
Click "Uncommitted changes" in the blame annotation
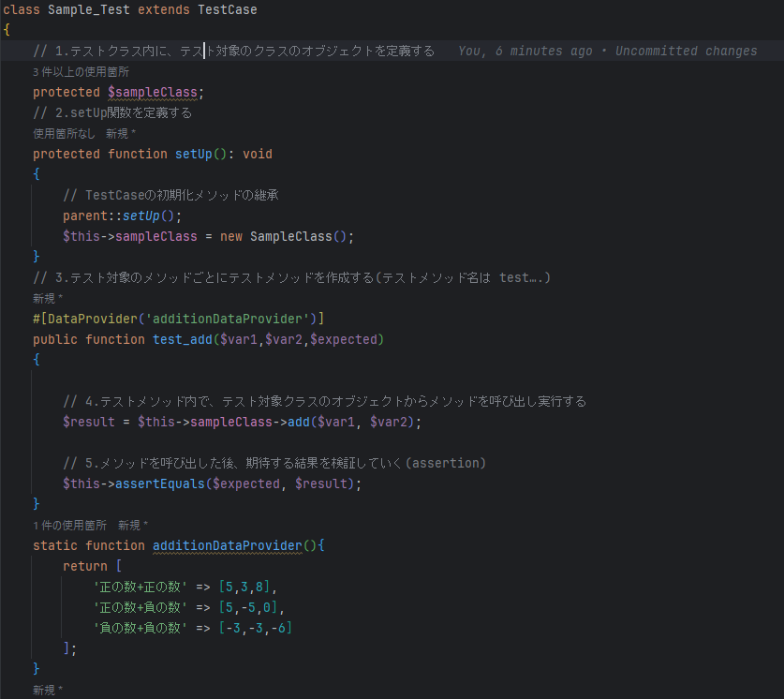coord(686,52)
